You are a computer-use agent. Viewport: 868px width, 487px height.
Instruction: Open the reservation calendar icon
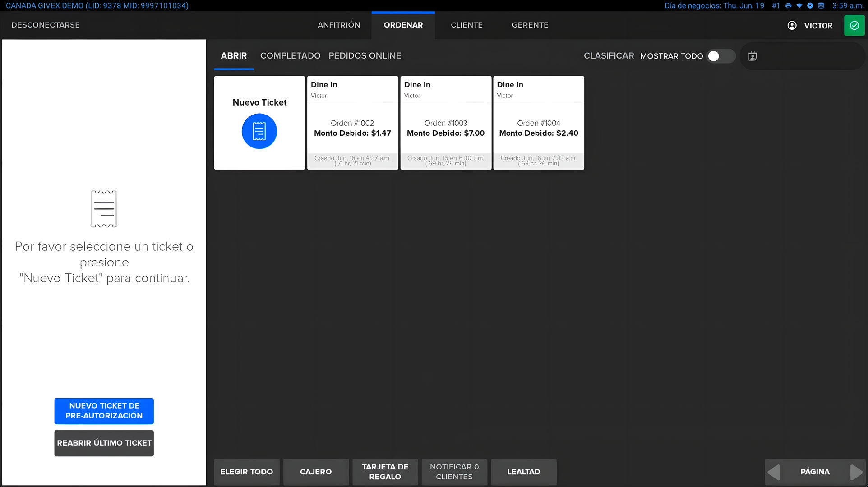pyautogui.click(x=753, y=56)
